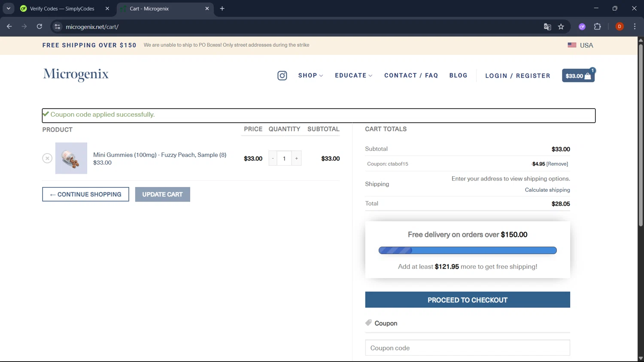Close the Cart - Microgenix tab
Screen dimensions: 644x362
pos(207,9)
